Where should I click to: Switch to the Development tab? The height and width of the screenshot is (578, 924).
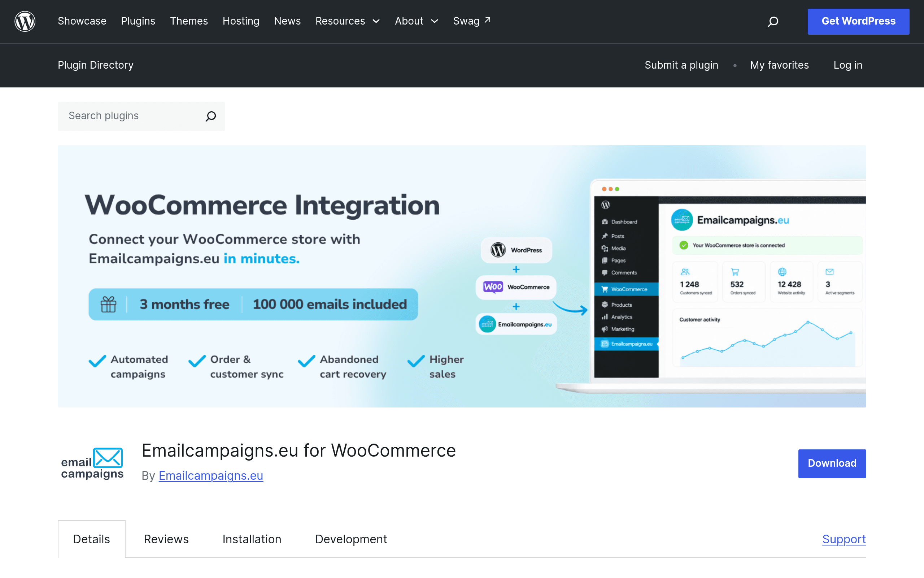351,539
